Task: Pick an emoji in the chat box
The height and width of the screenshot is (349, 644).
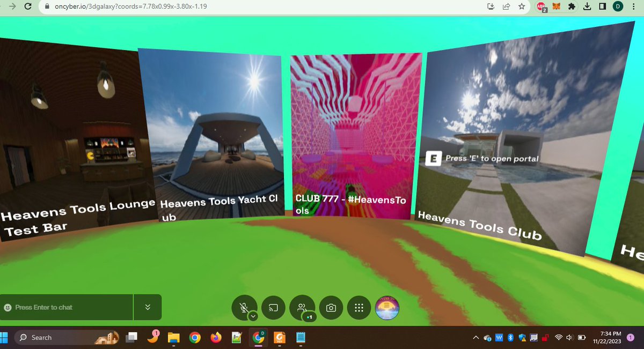Action: 8,308
